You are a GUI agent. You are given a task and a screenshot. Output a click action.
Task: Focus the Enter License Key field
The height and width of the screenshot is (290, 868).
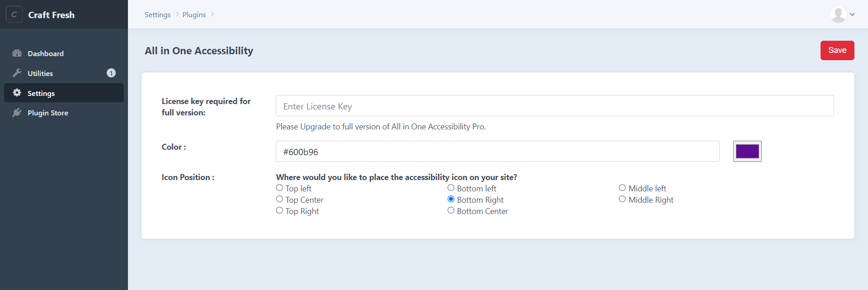[x=555, y=106]
